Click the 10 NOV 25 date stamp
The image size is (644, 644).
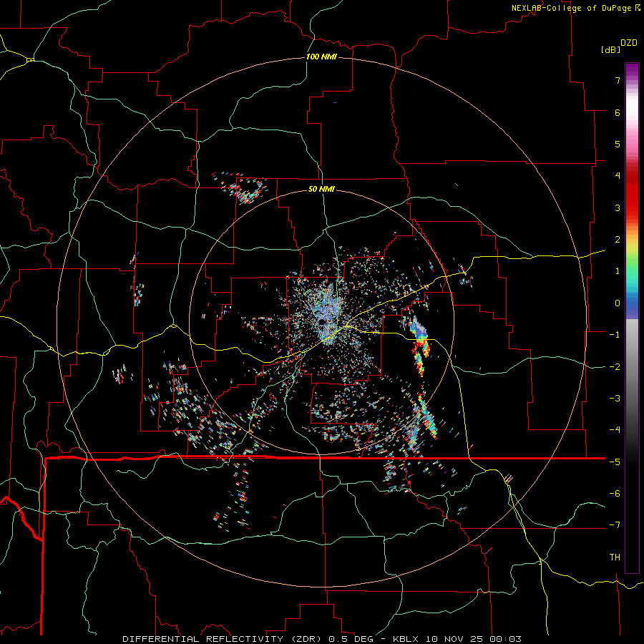point(456,639)
